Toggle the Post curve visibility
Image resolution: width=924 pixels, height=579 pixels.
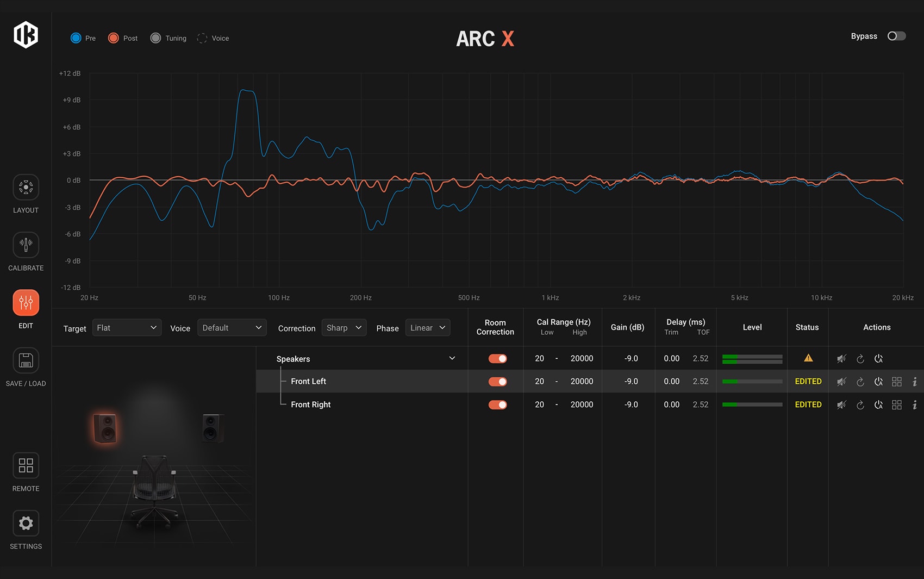[x=114, y=38]
